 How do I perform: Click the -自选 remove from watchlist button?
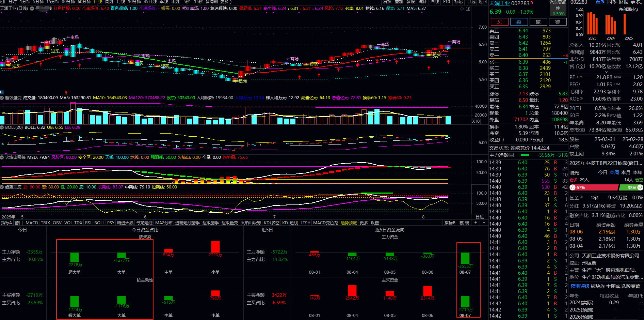[470, 2]
